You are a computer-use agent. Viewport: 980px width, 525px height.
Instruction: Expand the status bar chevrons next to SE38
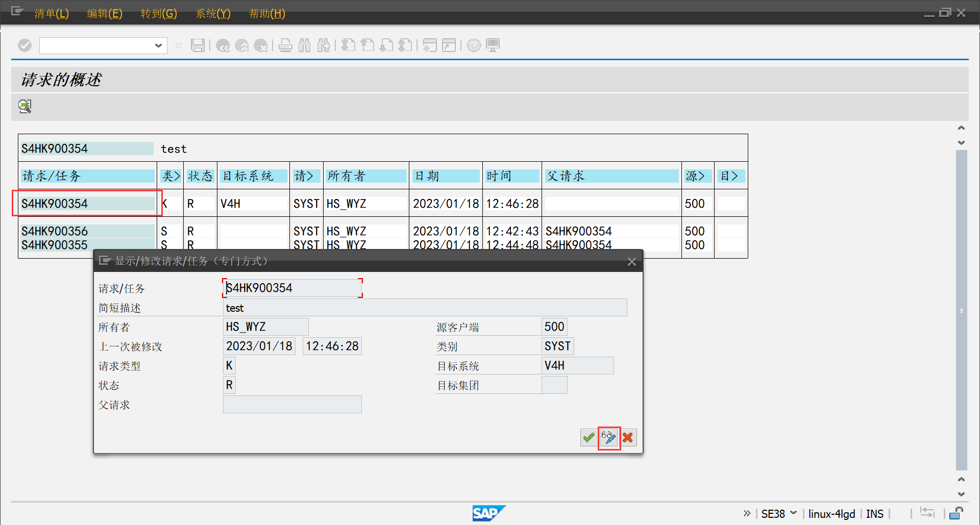pyautogui.click(x=747, y=513)
